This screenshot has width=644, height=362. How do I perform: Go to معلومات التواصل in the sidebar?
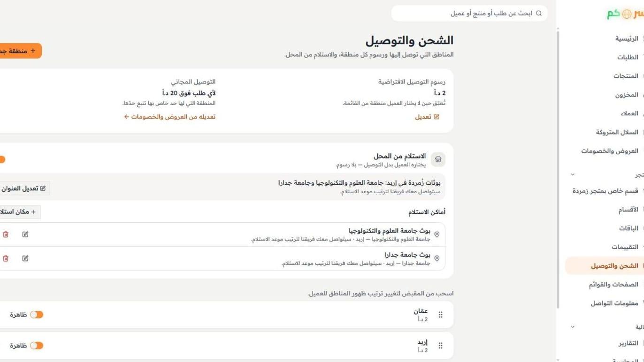[x=605, y=303]
